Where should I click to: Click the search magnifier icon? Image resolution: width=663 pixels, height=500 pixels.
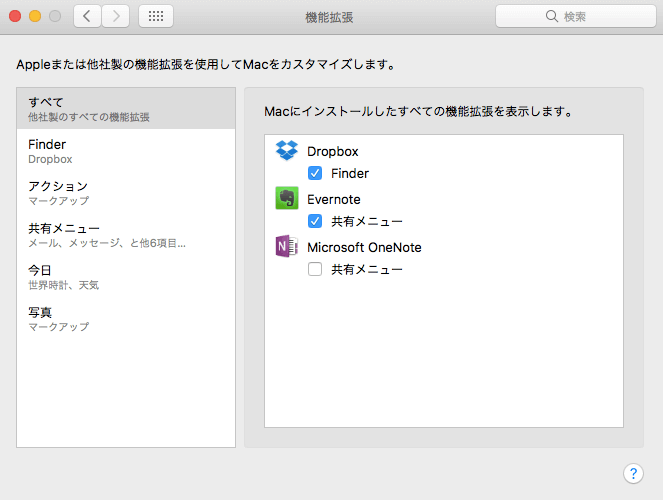[x=551, y=16]
